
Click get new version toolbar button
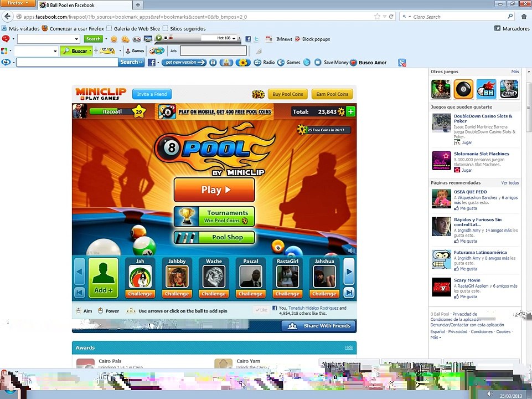pyautogui.click(x=184, y=63)
